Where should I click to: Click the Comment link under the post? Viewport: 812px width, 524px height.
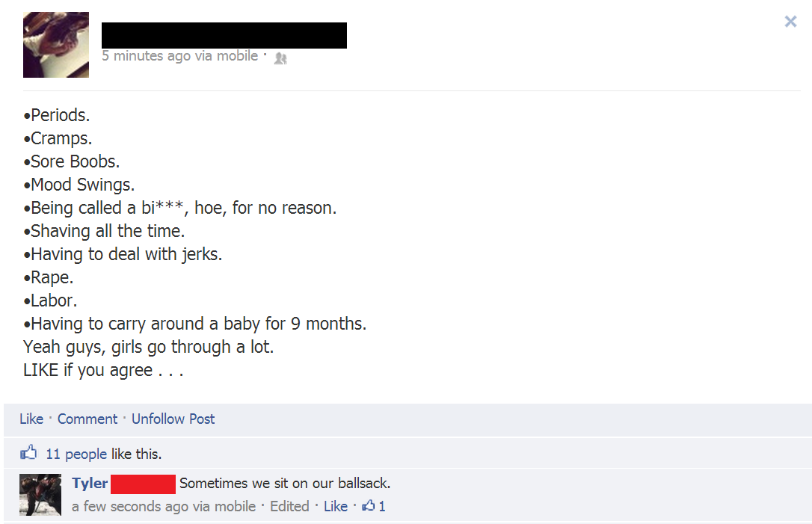click(x=87, y=419)
